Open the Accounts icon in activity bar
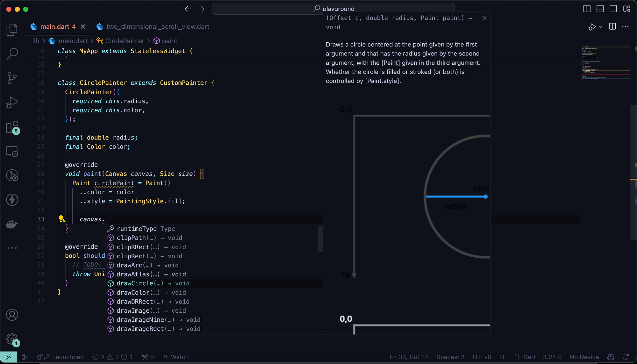The width and height of the screenshot is (637, 364). [x=12, y=315]
